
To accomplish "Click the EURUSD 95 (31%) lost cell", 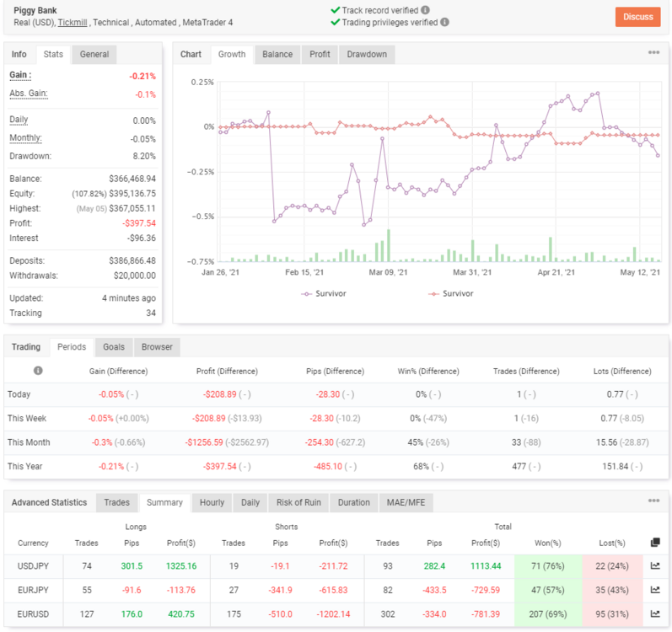I will pyautogui.click(x=612, y=614).
